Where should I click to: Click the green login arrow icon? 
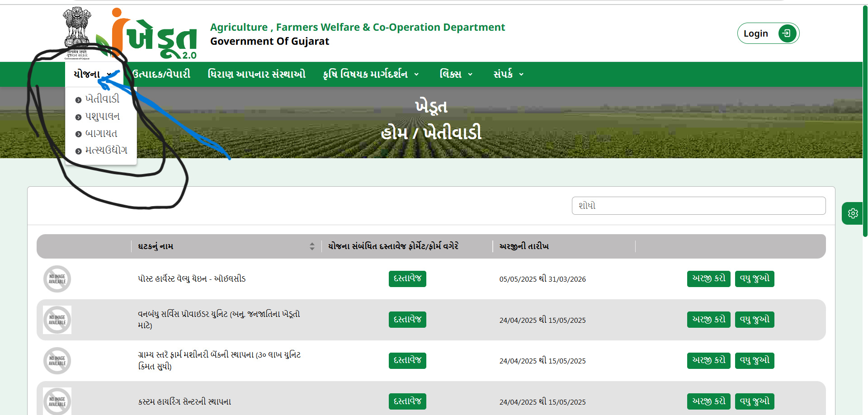tap(787, 33)
